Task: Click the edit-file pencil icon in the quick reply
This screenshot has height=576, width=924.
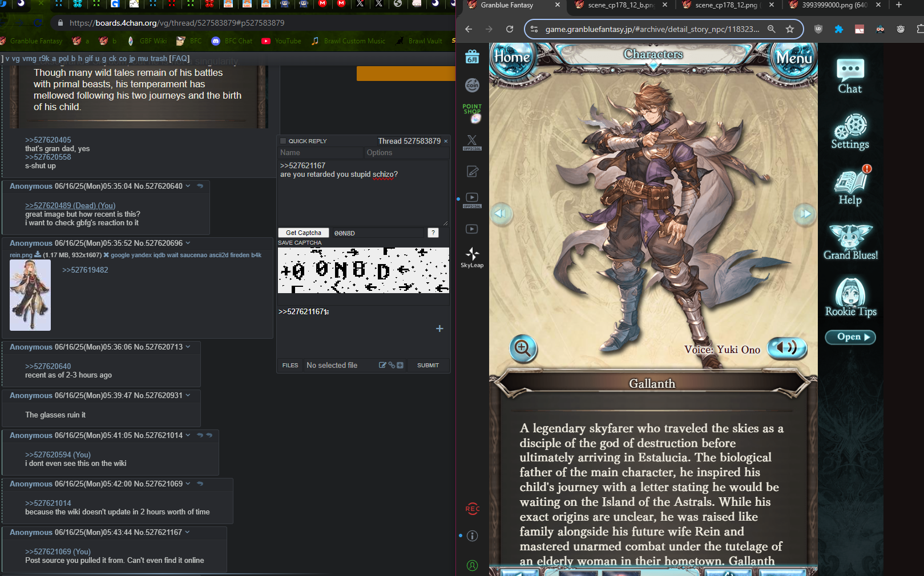Action: coord(382,365)
